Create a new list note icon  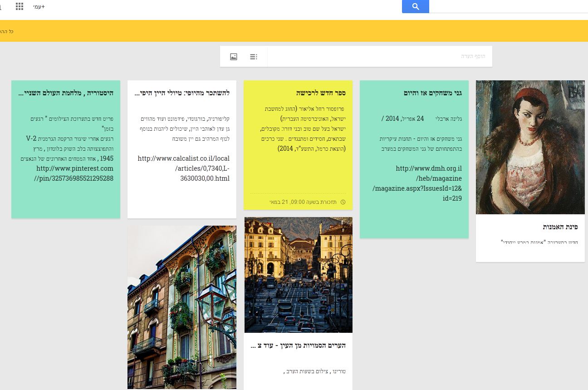click(x=254, y=57)
